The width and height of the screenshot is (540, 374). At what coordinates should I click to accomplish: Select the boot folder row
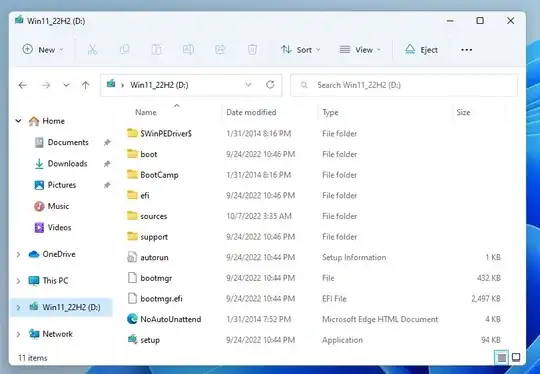click(x=315, y=154)
